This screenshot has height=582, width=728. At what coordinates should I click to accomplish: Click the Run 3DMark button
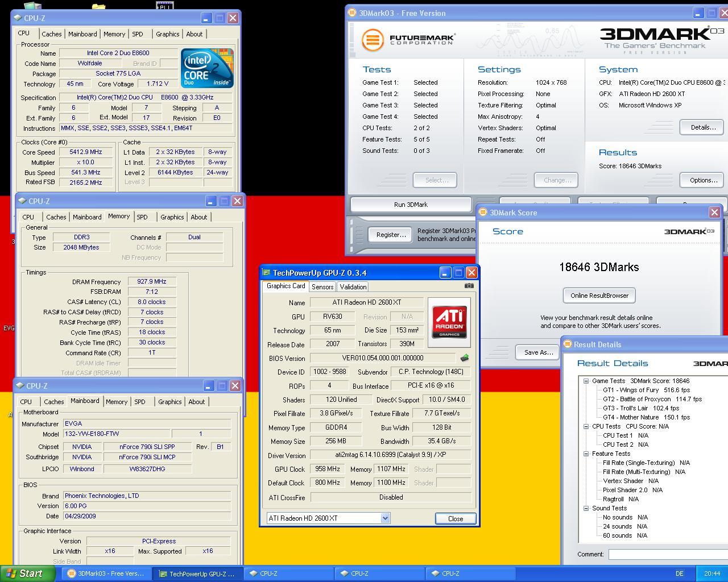[x=411, y=205]
